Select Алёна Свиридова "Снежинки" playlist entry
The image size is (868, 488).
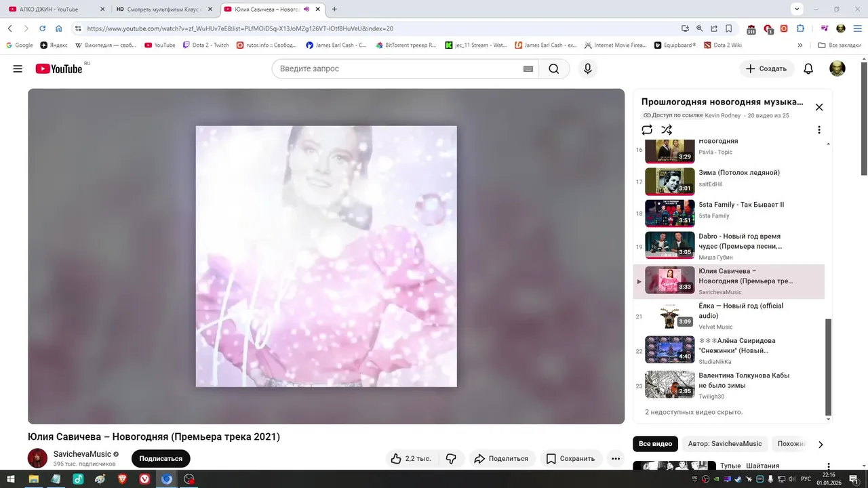tap(729, 350)
